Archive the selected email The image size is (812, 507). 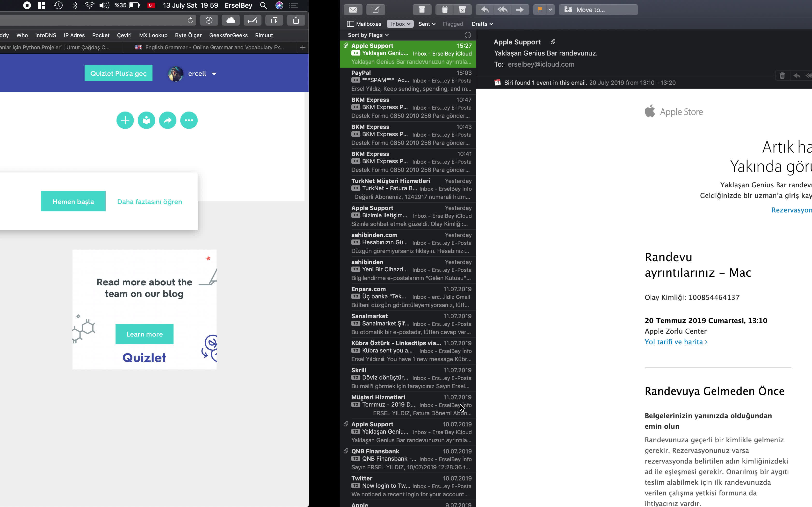pos(422,10)
